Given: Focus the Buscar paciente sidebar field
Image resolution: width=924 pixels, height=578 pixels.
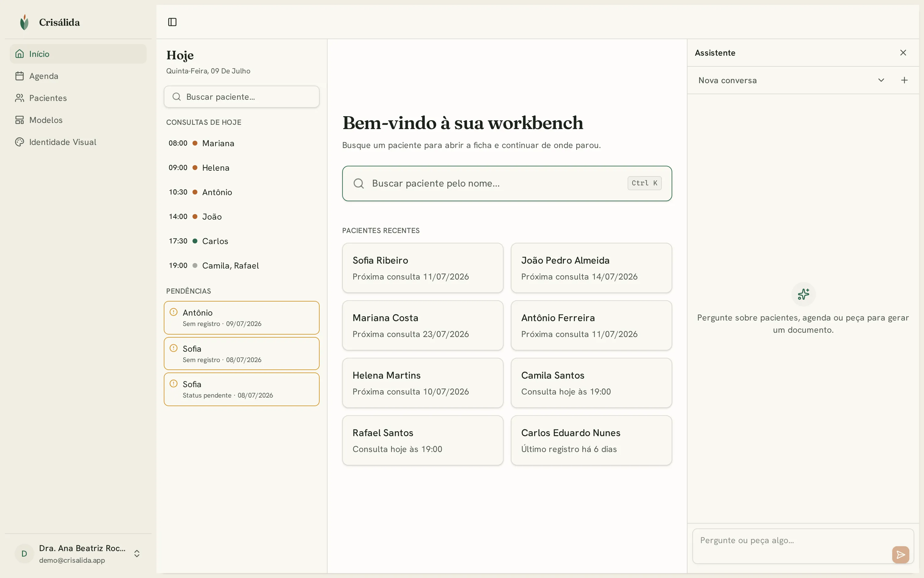Looking at the screenshot, I should (242, 97).
